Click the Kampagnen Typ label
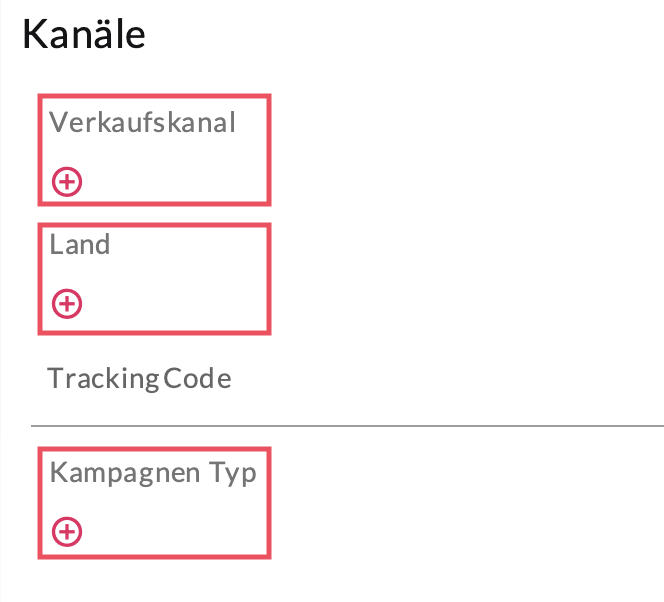 coord(152,472)
